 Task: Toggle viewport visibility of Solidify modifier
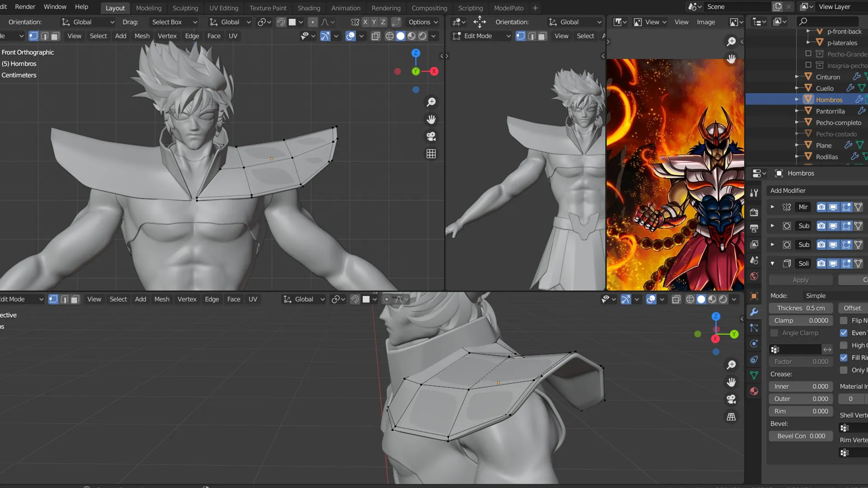click(833, 264)
